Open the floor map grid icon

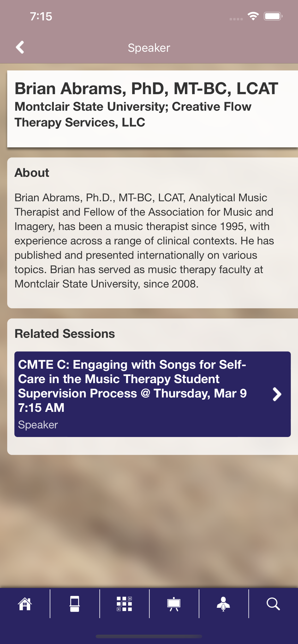click(x=124, y=604)
